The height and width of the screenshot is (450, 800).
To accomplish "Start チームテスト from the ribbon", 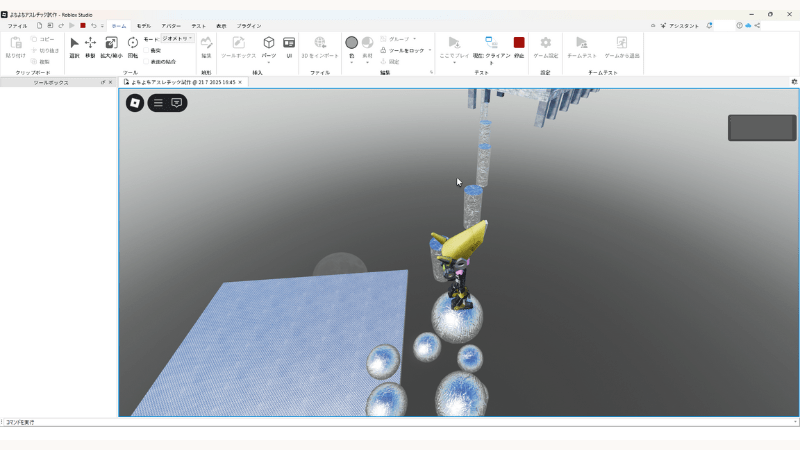I will tap(582, 47).
